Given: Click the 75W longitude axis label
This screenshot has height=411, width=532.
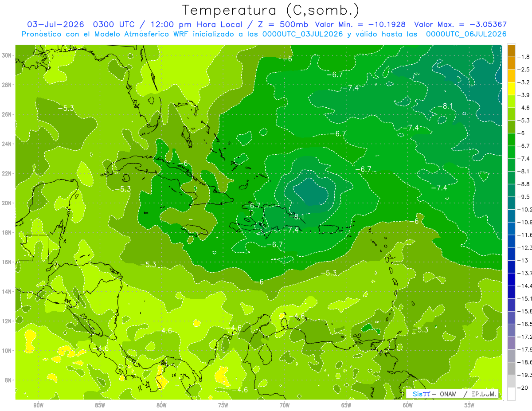Looking at the screenshot, I should click(223, 405).
